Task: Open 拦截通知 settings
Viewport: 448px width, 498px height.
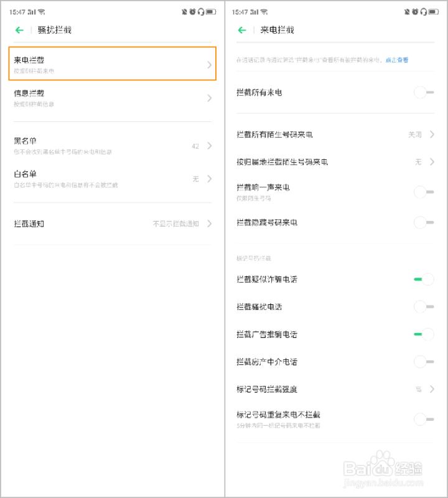Action: click(x=113, y=223)
